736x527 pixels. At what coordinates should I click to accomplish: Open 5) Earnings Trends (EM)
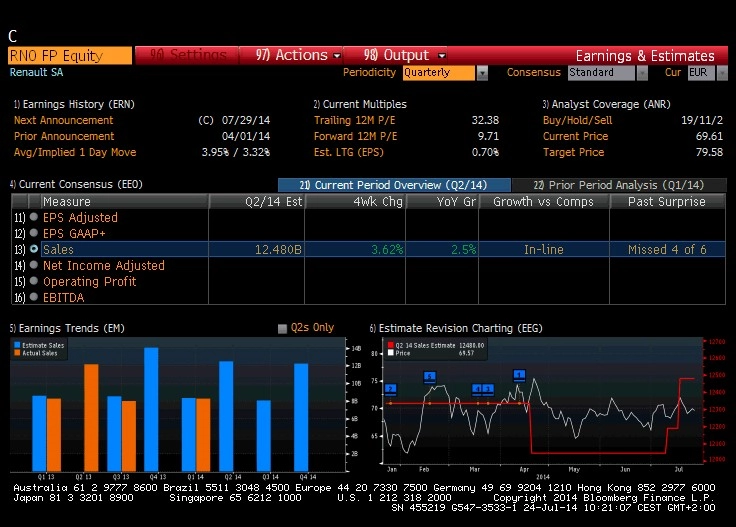coord(67,328)
